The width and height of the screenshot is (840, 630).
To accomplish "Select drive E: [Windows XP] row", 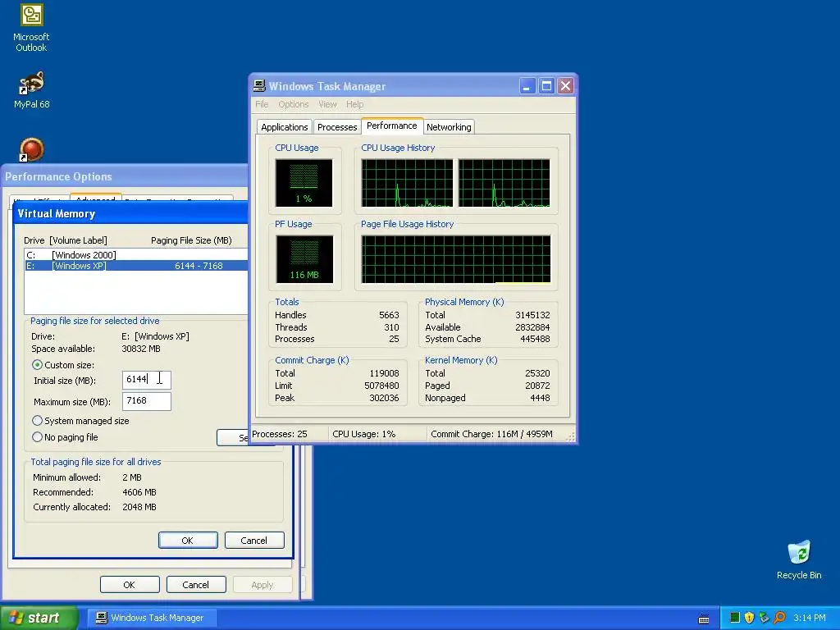I will (137, 266).
